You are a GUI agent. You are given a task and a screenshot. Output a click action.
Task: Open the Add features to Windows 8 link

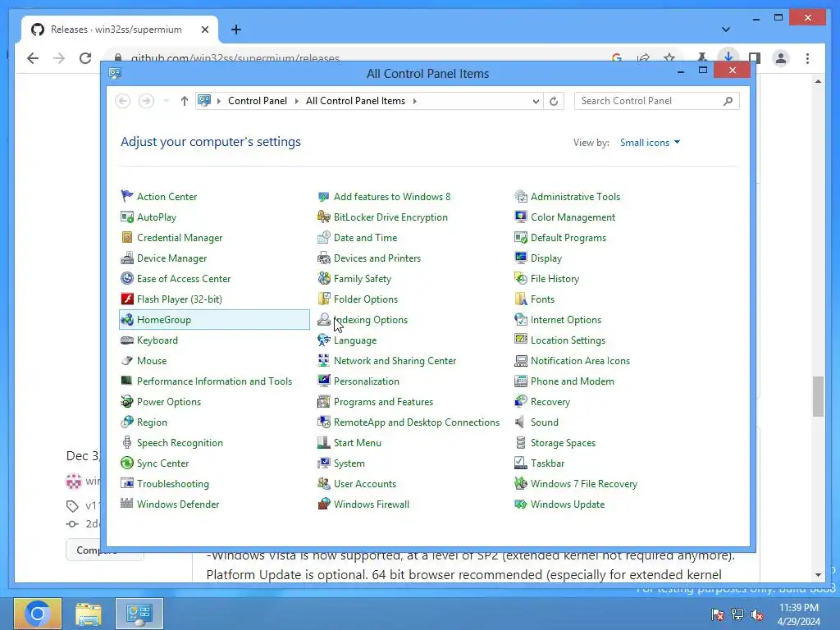tap(392, 197)
